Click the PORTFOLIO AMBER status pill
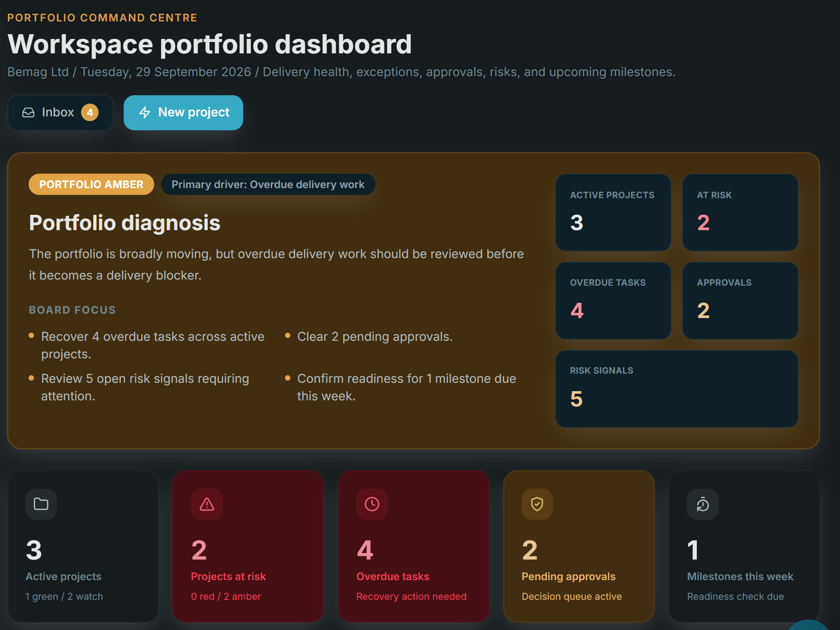Image resolution: width=840 pixels, height=630 pixels. (x=91, y=184)
